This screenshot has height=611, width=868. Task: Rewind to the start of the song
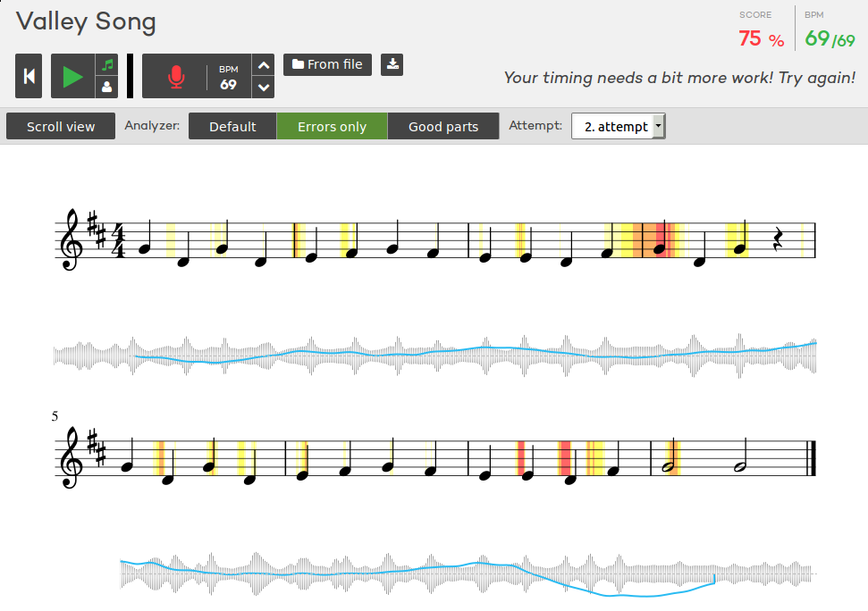pos(29,76)
